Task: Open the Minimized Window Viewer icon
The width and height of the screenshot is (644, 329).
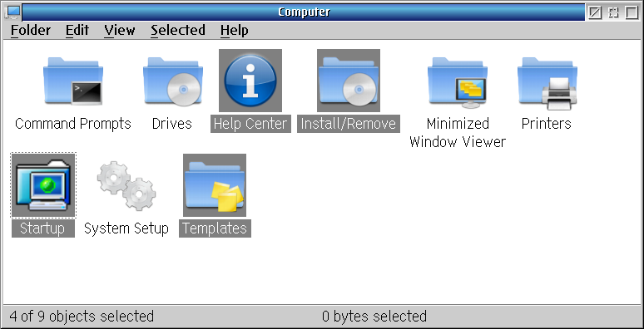Action: (x=458, y=82)
